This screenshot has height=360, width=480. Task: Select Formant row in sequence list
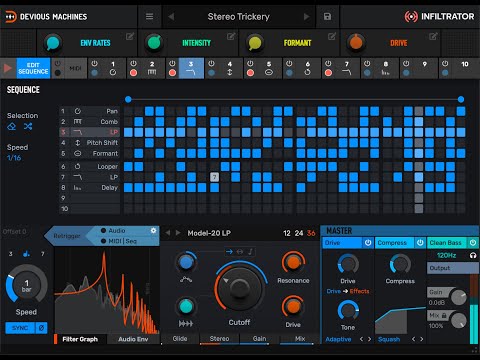pos(89,153)
